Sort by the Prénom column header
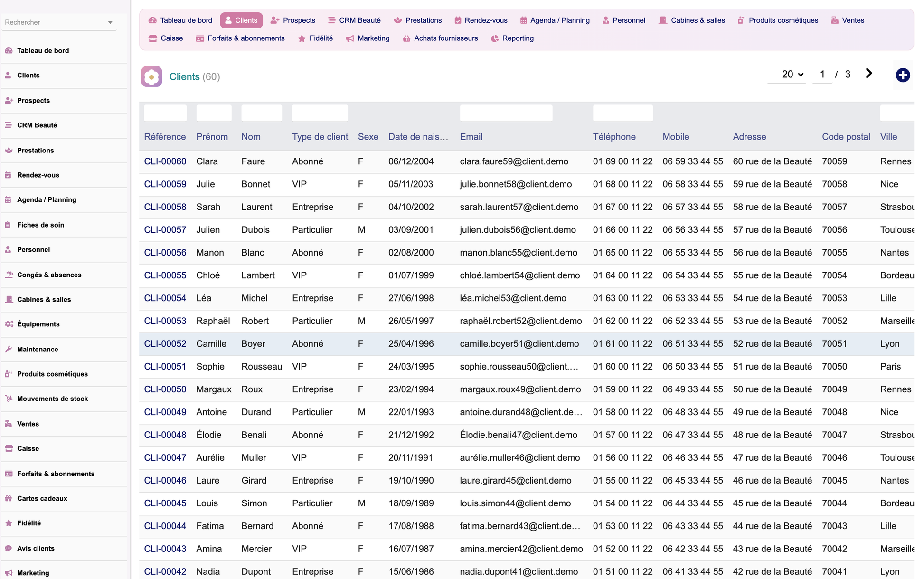 click(212, 137)
